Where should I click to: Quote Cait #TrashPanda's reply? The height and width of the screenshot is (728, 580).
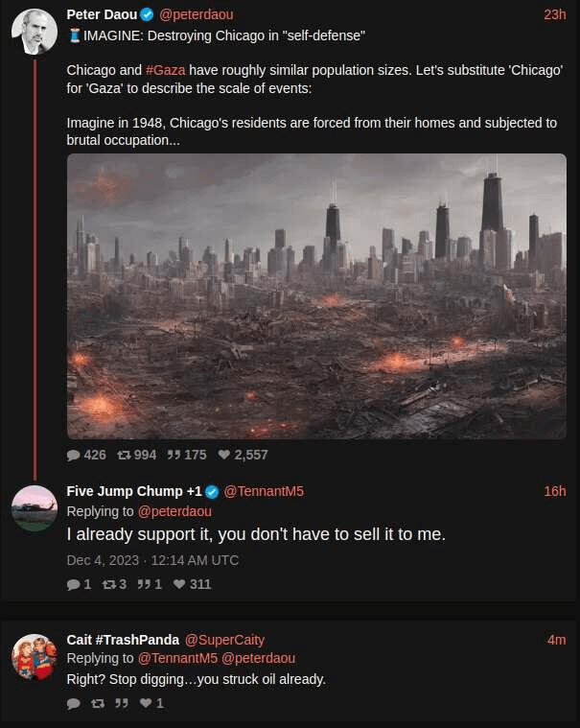pos(122,703)
